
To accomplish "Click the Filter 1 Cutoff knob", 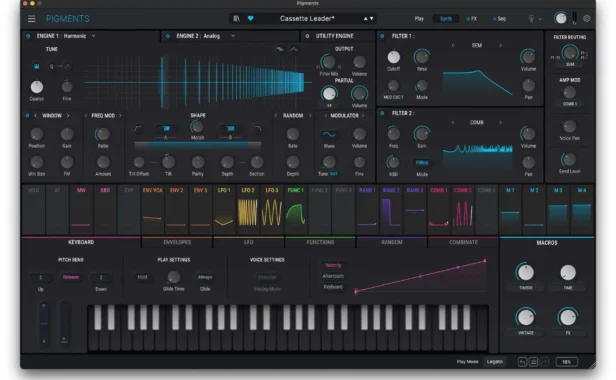I will (x=393, y=57).
